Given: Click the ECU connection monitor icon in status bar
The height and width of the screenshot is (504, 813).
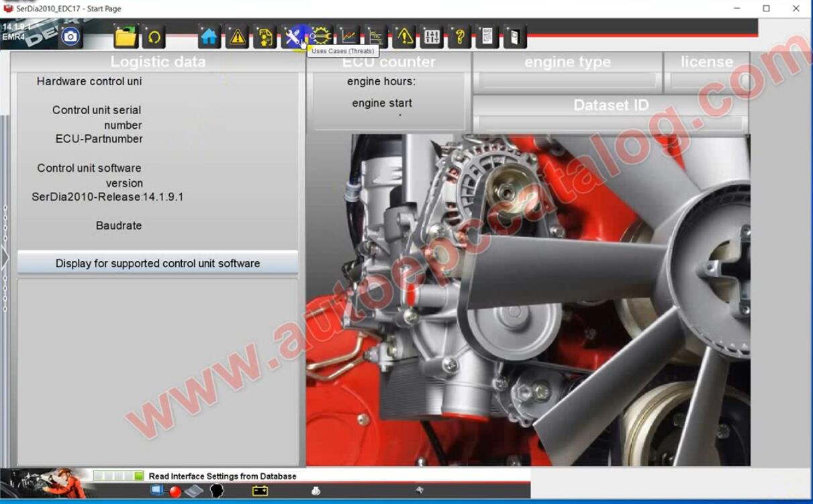Looking at the screenshot, I should 158,490.
